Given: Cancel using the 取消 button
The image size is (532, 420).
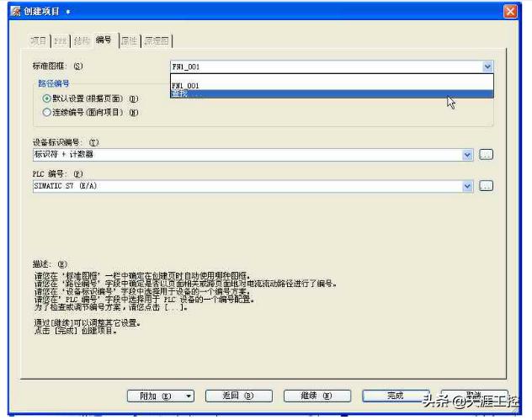Looking at the screenshot, I should [x=474, y=396].
